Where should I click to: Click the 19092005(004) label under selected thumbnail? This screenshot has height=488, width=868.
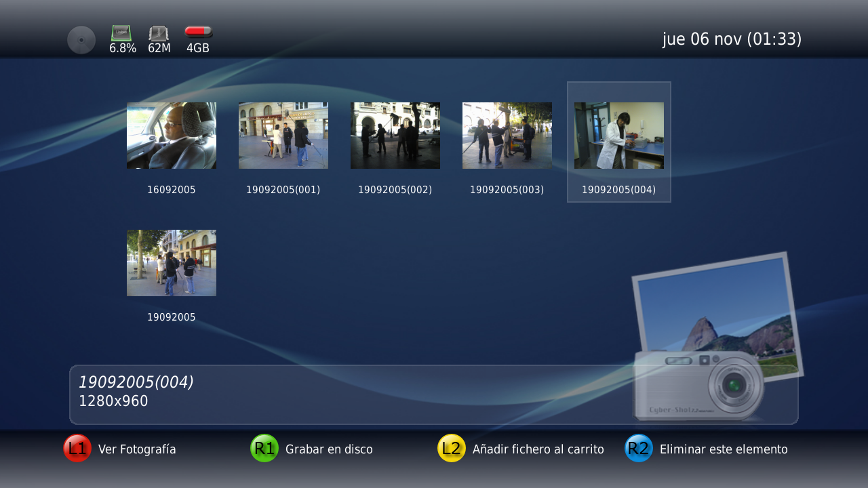pos(619,190)
